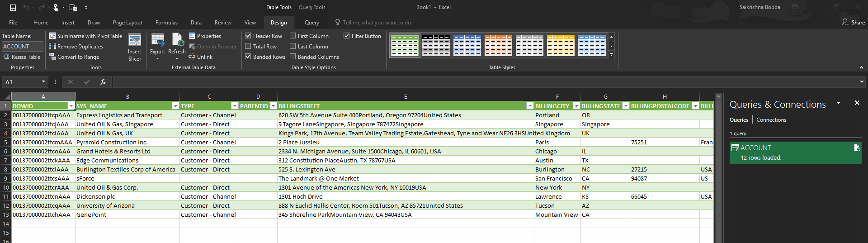The image size is (868, 243).
Task: Click Convert to Range
Action: coord(74,57)
